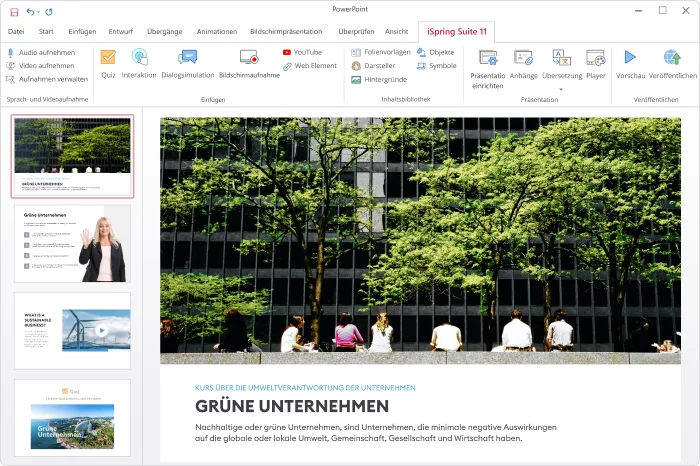This screenshot has width=700, height=466.
Task: Click Audio aufnehmen microphone button
Action: point(41,52)
